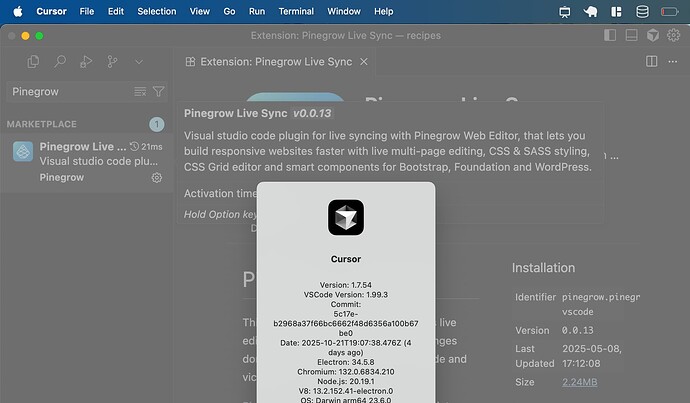Image resolution: width=690 pixels, height=403 pixels.
Task: Toggle the bottom panel visibility
Action: click(631, 35)
